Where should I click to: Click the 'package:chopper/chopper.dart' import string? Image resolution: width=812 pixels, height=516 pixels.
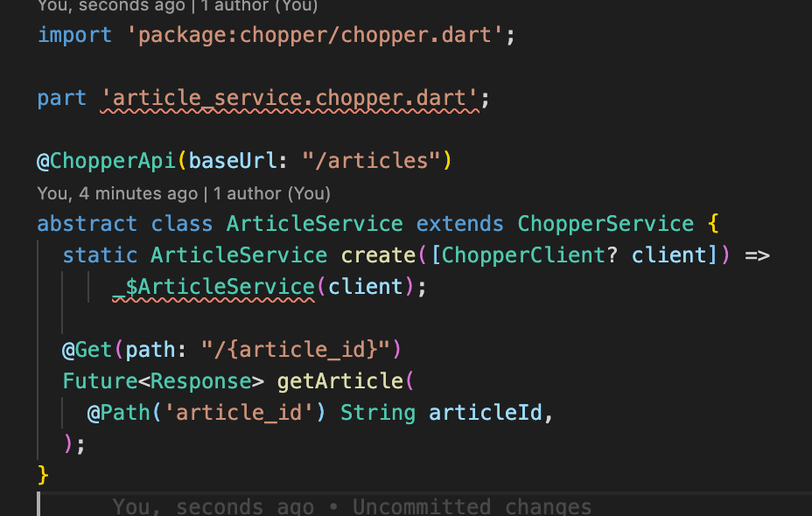click(314, 35)
